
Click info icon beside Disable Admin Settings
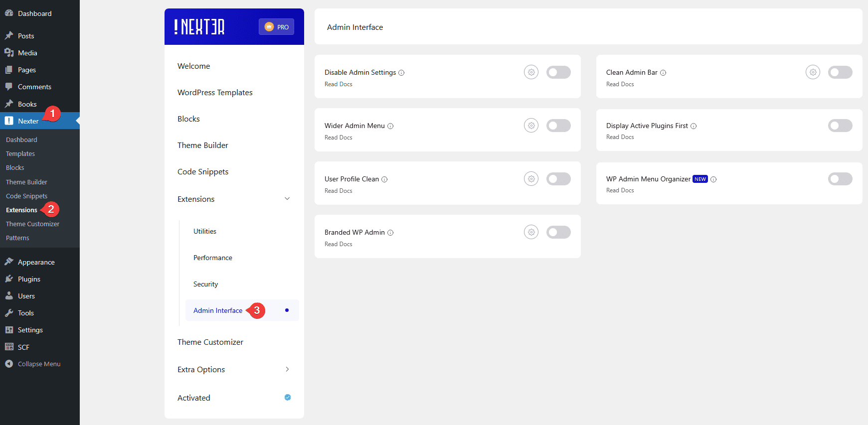point(401,73)
